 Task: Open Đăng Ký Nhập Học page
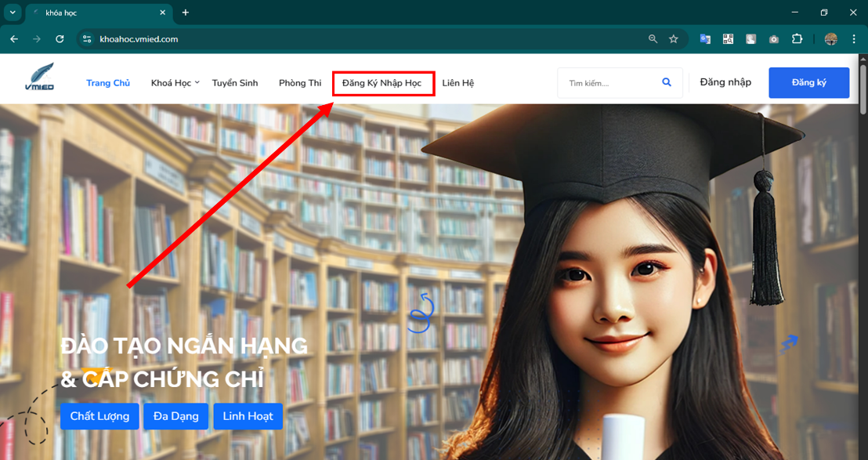pyautogui.click(x=382, y=83)
